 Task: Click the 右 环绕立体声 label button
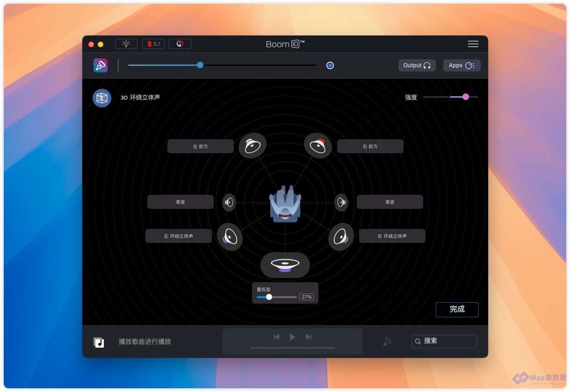(x=392, y=236)
